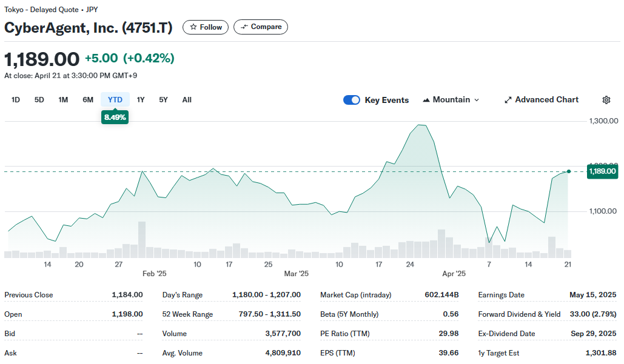624x364 pixels.
Task: Click the Advanced Chart link
Action: 546,100
